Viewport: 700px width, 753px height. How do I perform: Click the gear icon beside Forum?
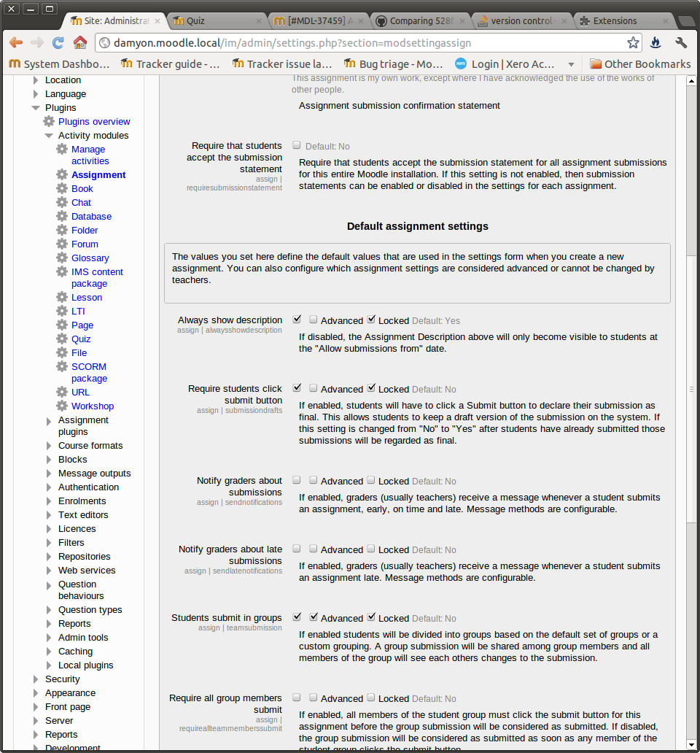point(62,244)
